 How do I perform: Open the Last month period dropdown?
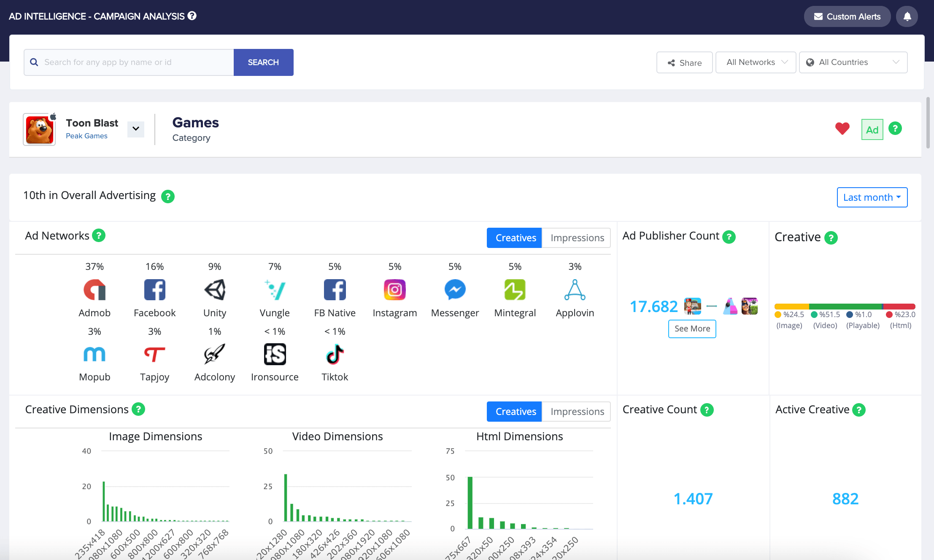point(872,197)
